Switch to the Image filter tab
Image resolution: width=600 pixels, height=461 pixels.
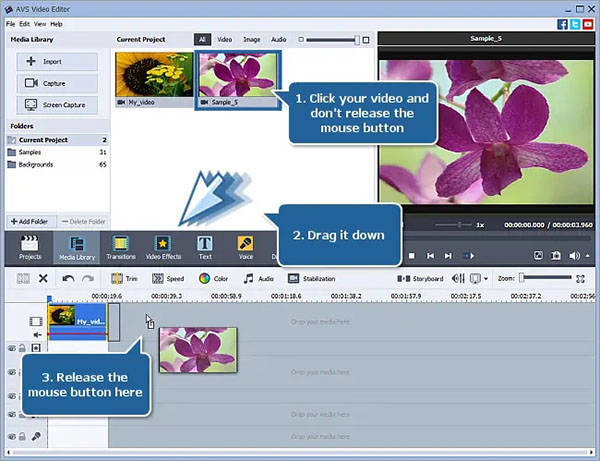click(250, 39)
